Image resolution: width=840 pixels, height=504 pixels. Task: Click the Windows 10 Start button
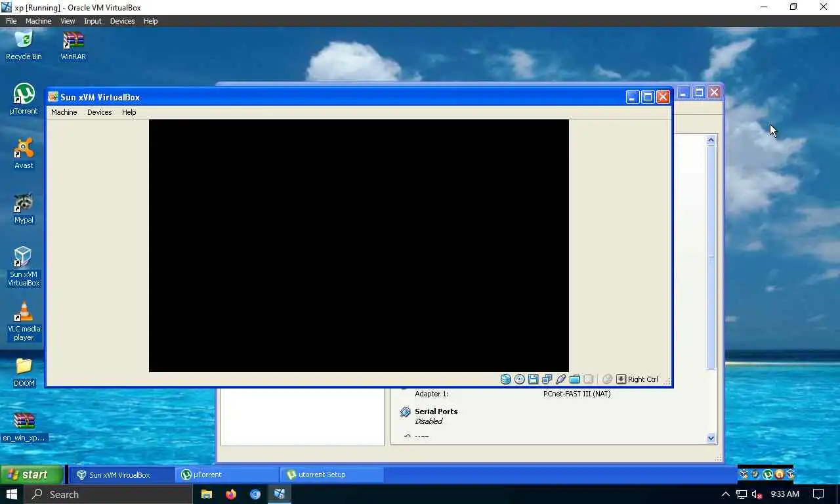pos(12,494)
